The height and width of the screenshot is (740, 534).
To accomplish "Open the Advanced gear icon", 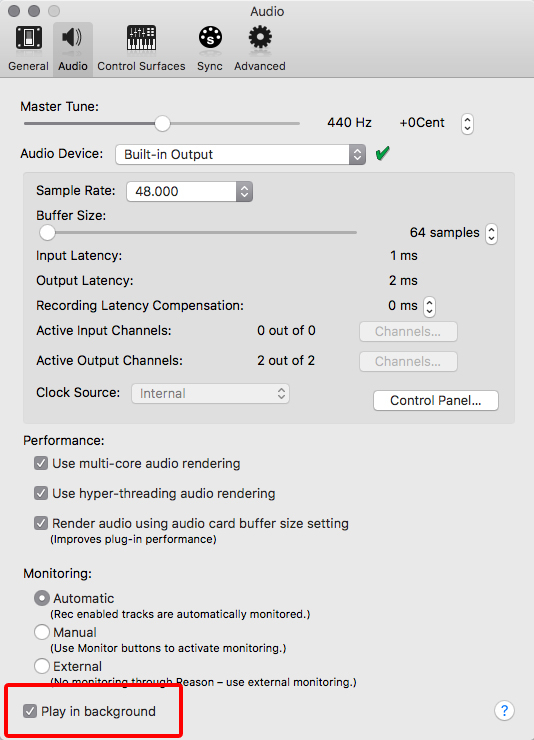I will click(x=260, y=37).
